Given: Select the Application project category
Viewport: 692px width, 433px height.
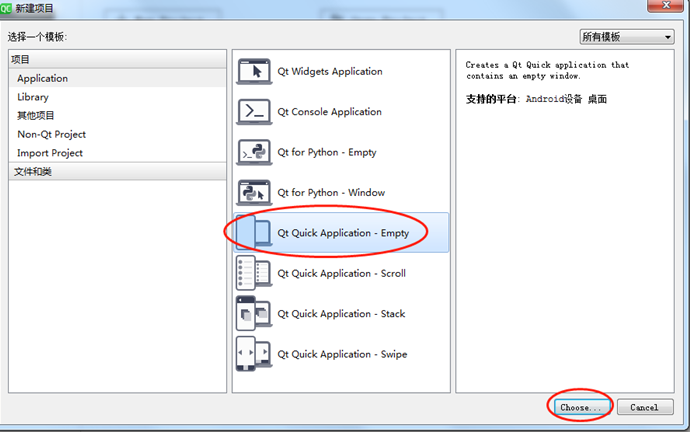Looking at the screenshot, I should coord(117,78).
